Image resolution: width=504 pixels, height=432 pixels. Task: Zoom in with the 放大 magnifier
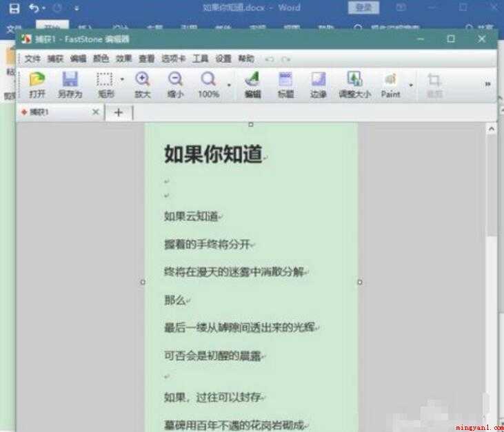[x=143, y=85]
